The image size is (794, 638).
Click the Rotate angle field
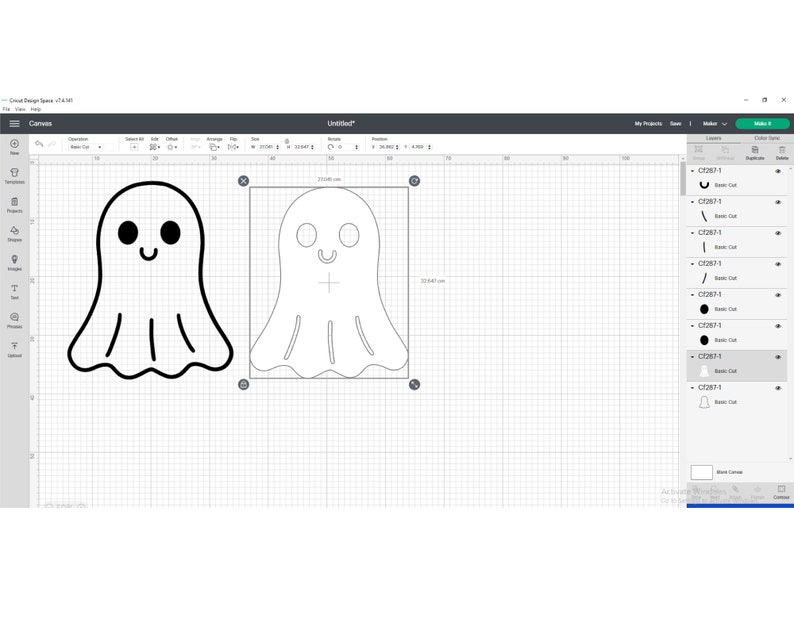(346, 147)
